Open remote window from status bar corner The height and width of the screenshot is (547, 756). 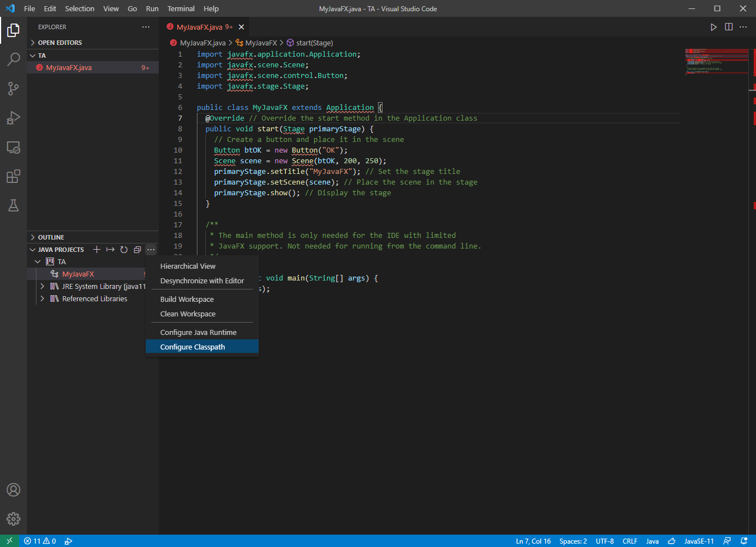pyautogui.click(x=10, y=541)
